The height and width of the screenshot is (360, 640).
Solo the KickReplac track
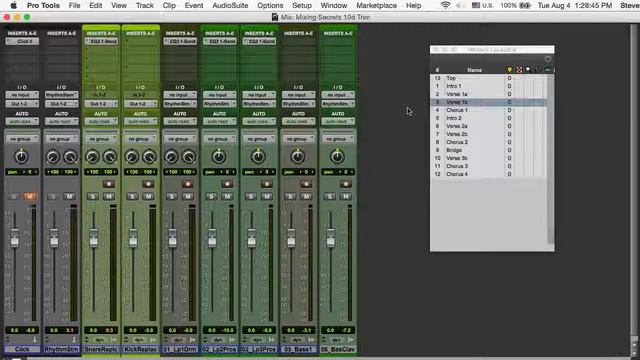132,197
